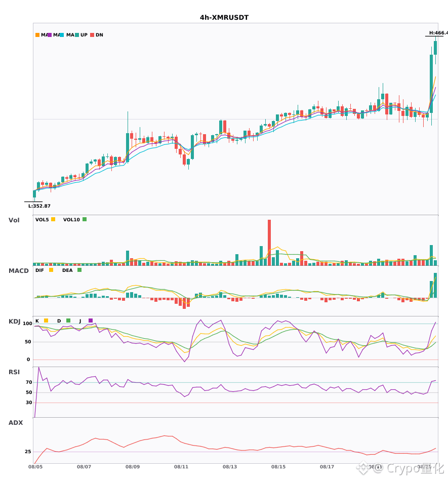
Task: Click the Vol panel label
Action: click(14, 220)
